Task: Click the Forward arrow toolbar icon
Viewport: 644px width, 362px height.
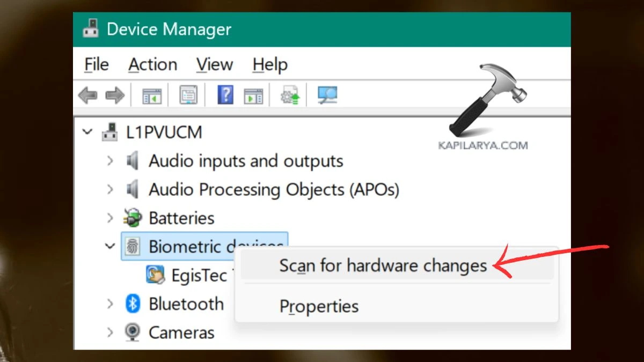Action: pos(115,96)
